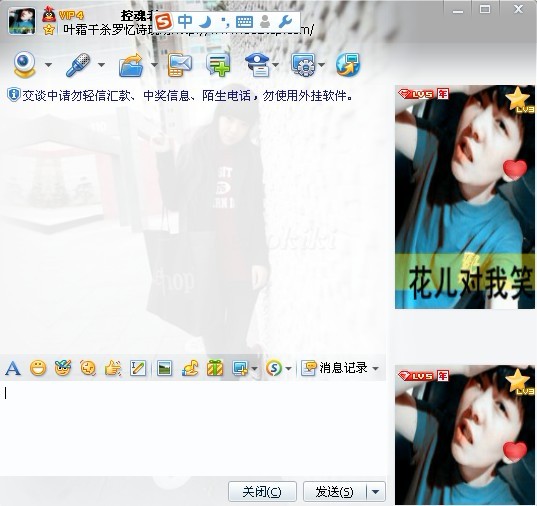This screenshot has width=537, height=506.
Task: Open the VIP magic emoticons icon
Action: click(63, 368)
